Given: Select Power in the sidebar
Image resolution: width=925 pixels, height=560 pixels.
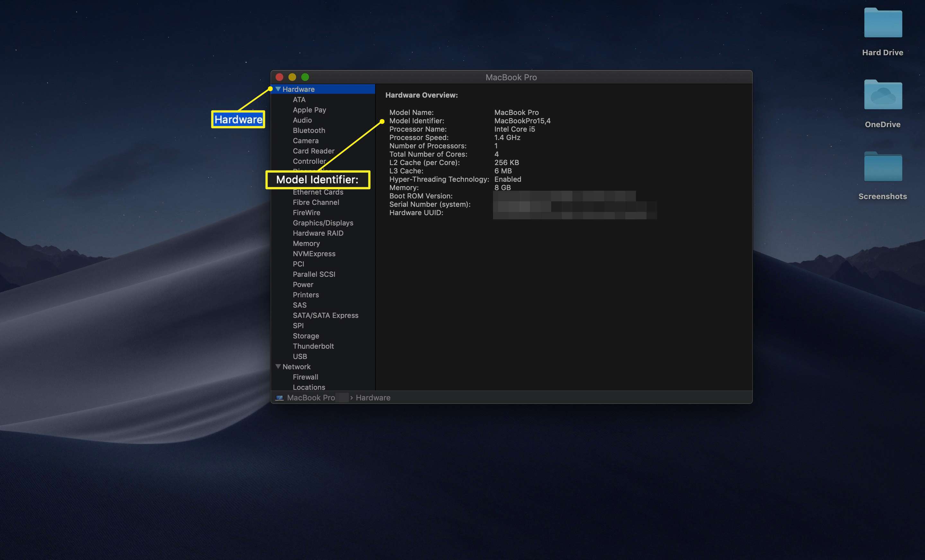Looking at the screenshot, I should (x=303, y=284).
